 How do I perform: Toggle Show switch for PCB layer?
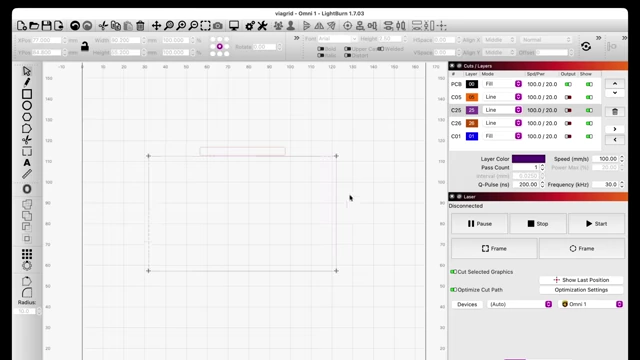[x=589, y=84]
